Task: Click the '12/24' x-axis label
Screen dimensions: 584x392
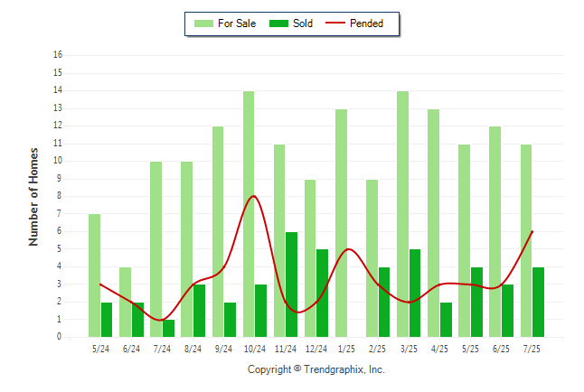Action: [x=316, y=349]
